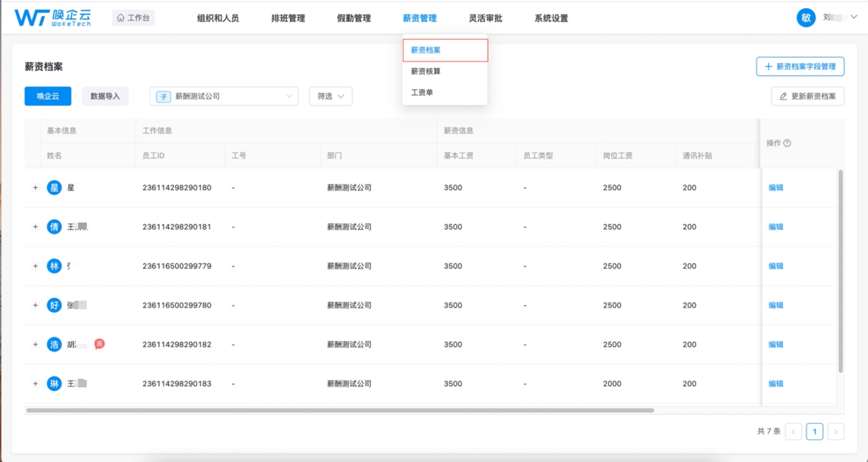The width and height of the screenshot is (868, 462).
Task: Open the 薪酬测试公司 company dropdown
Action: click(224, 96)
